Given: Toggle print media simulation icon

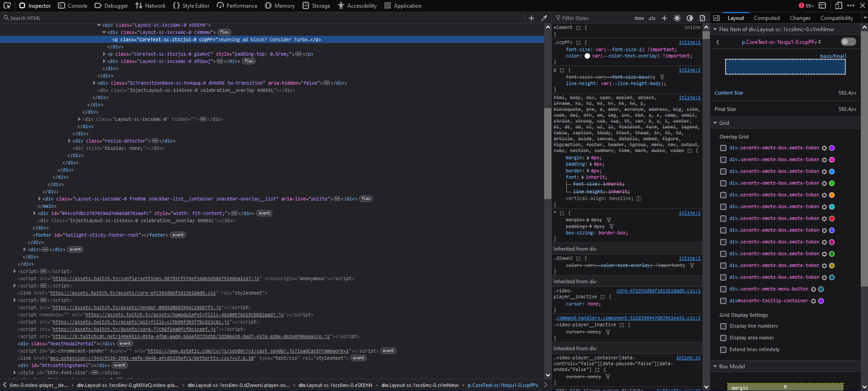Looking at the screenshot, I should point(702,18).
